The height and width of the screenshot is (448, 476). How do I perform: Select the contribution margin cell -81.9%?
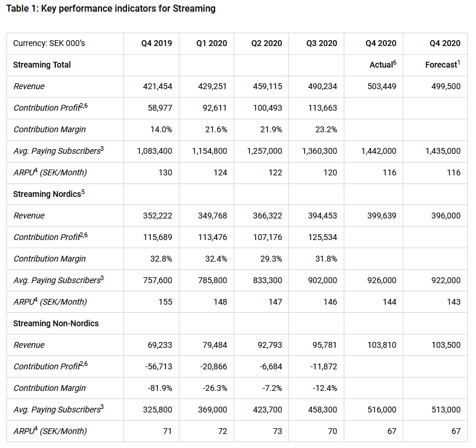coord(158,388)
